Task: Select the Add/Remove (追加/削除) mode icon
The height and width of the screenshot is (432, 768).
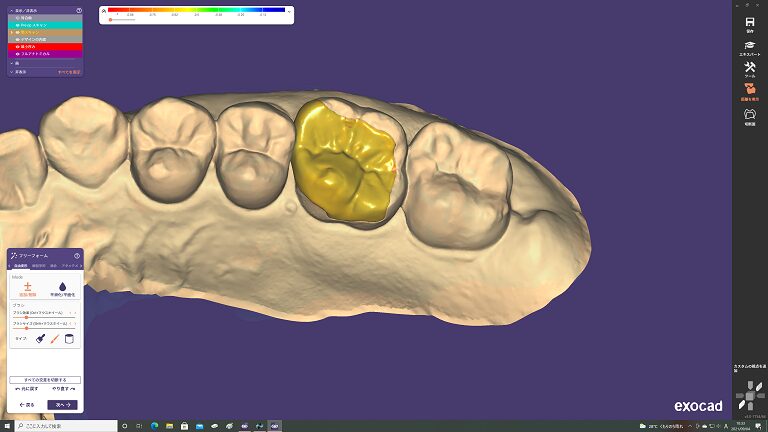Action: (26, 288)
